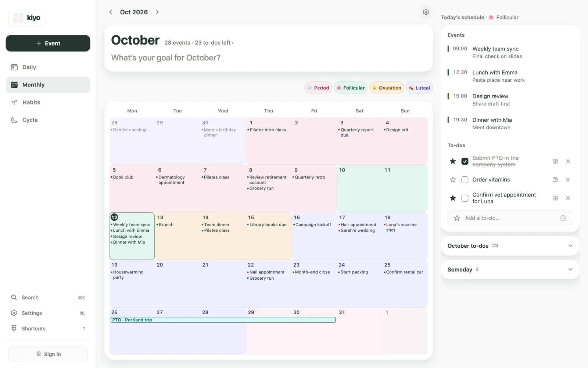This screenshot has height=368, width=588.
Task: Toggle star on Submit PTO to-do
Action: point(453,161)
